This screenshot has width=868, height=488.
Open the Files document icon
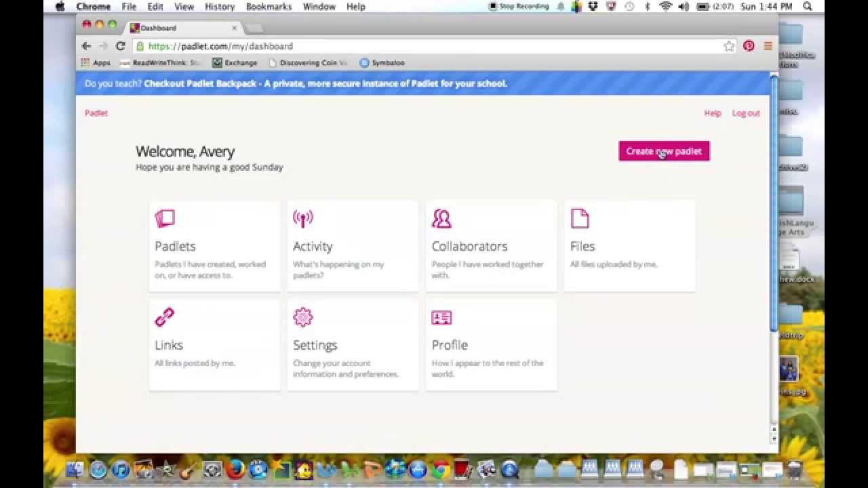pyautogui.click(x=580, y=218)
